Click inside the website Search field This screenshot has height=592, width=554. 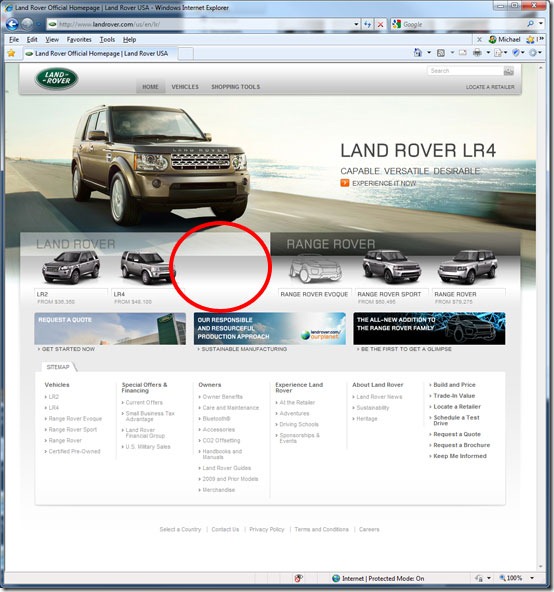pos(465,71)
